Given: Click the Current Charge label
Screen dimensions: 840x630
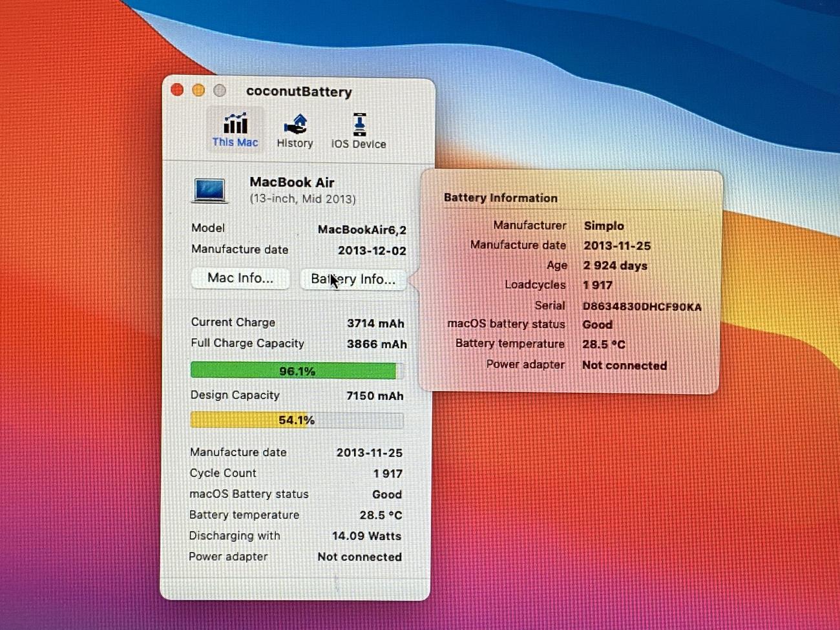Looking at the screenshot, I should point(233,322).
